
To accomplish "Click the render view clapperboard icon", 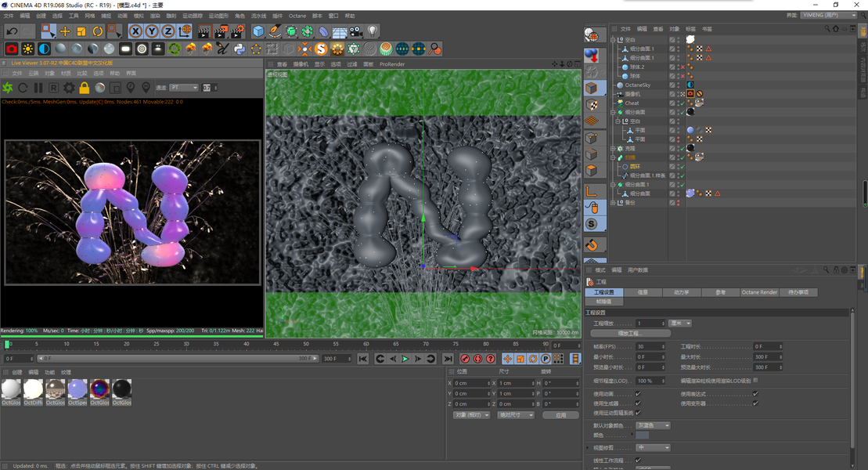I will 204,31.
